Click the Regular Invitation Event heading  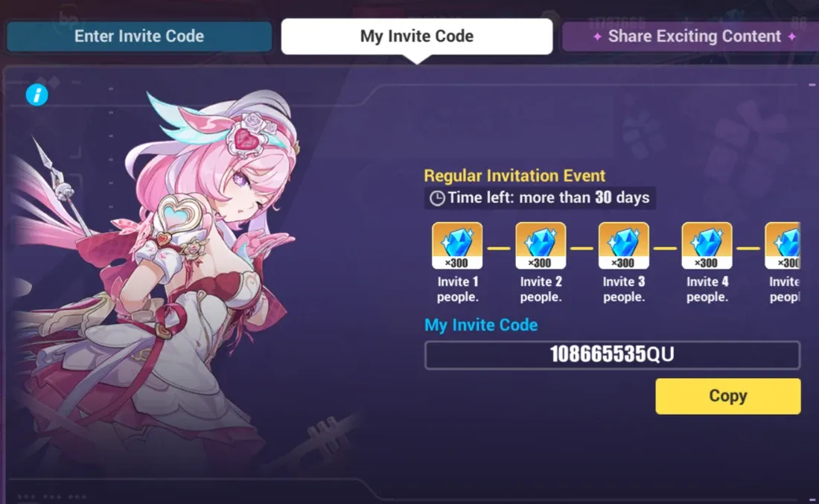click(x=514, y=176)
